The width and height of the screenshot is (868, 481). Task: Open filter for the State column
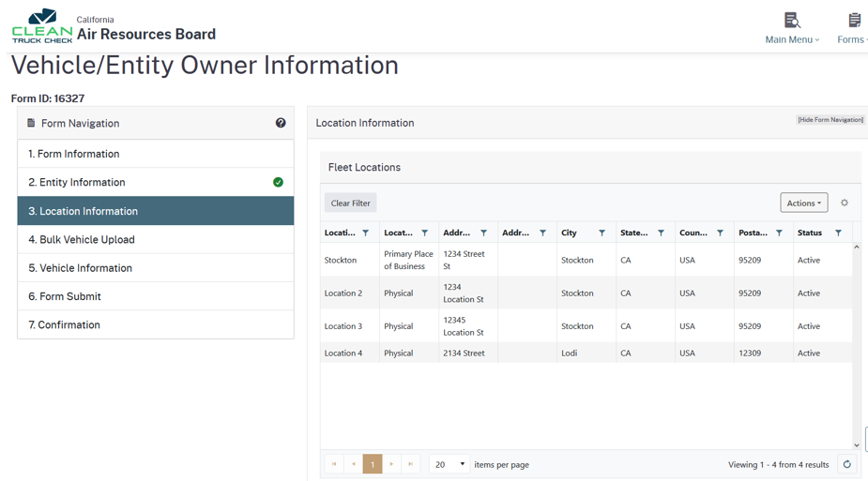point(661,233)
